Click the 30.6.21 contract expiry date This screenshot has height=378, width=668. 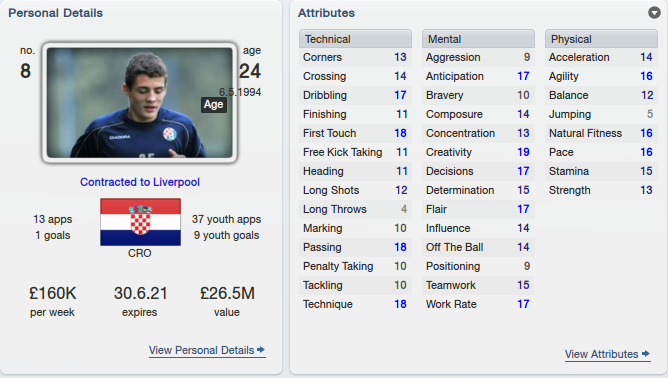tap(140, 293)
